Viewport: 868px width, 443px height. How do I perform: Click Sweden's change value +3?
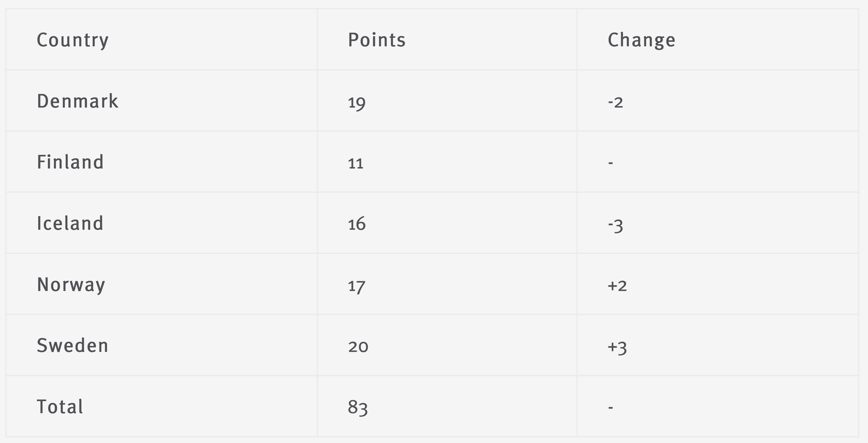click(x=617, y=348)
